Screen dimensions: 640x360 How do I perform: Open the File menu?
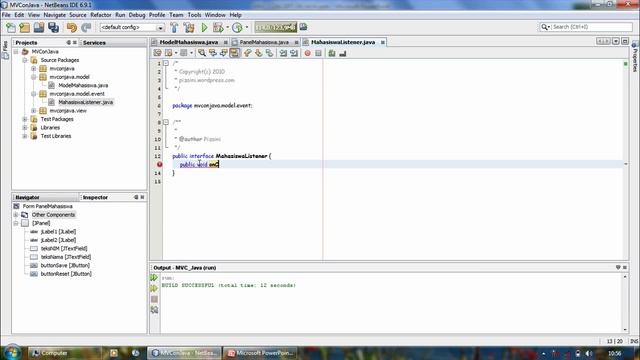[6, 15]
